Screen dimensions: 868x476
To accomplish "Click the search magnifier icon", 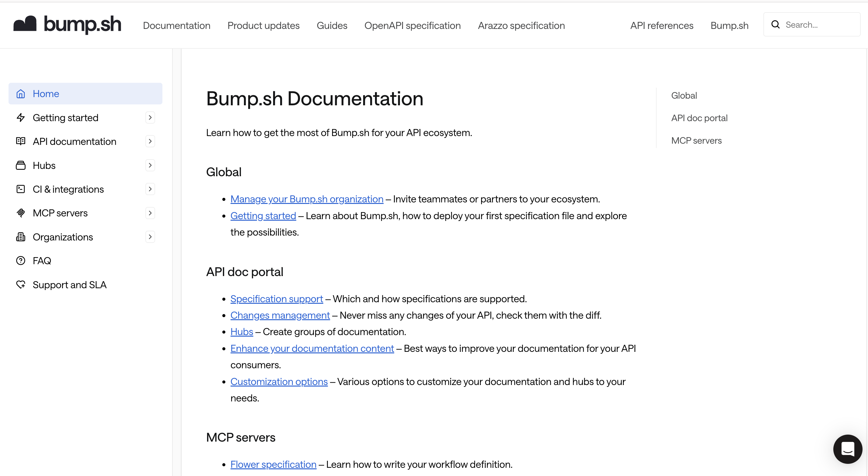I will tap(776, 24).
